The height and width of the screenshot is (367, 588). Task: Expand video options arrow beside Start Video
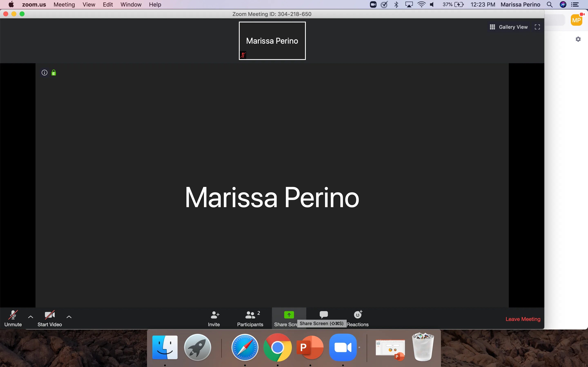click(x=69, y=317)
